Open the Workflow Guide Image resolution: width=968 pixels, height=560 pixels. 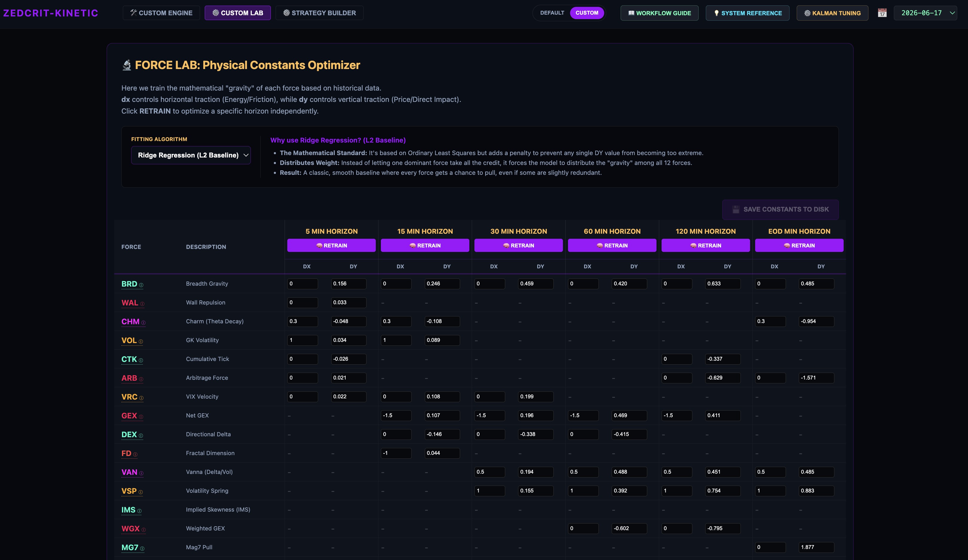pyautogui.click(x=659, y=13)
